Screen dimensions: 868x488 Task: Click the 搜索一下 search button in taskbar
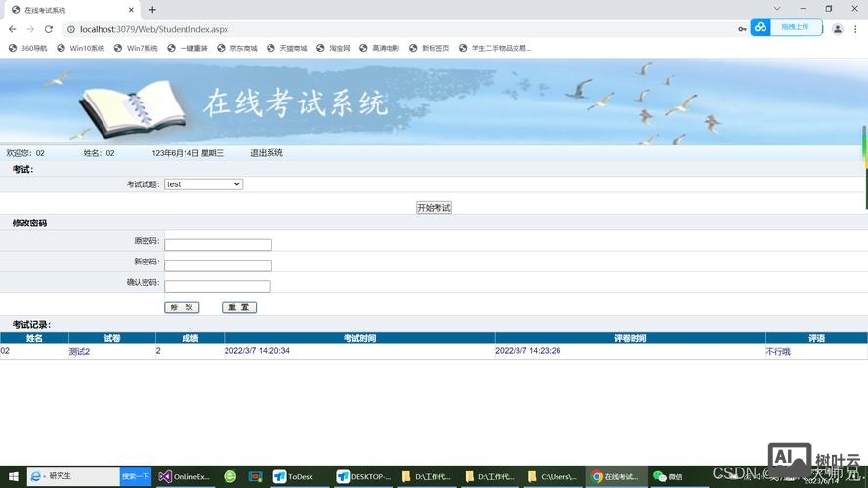[x=136, y=476]
